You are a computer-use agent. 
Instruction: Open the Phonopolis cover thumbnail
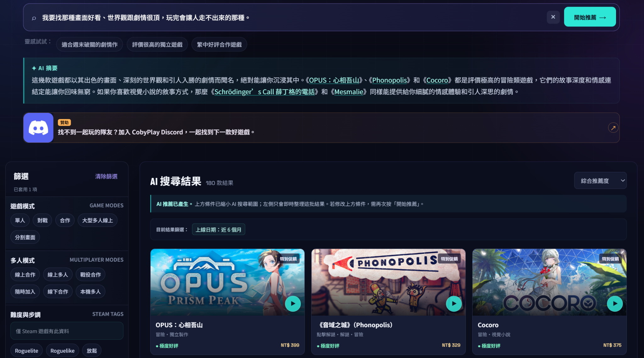[x=388, y=282]
